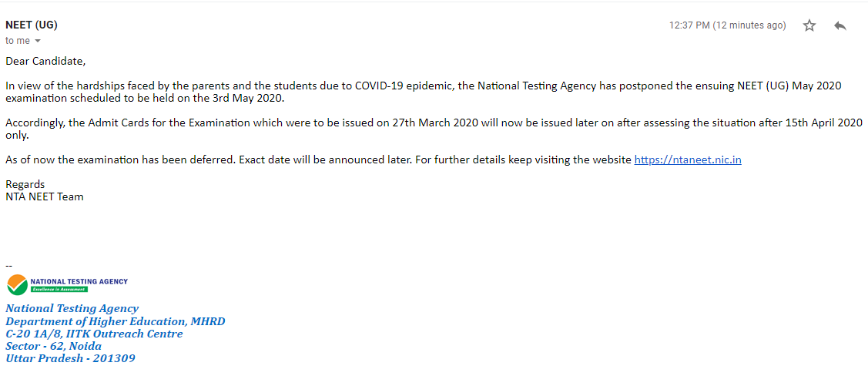Click the italic 'National Testing Agency' signature line
Screen dimensions: 868x376
tap(72, 308)
